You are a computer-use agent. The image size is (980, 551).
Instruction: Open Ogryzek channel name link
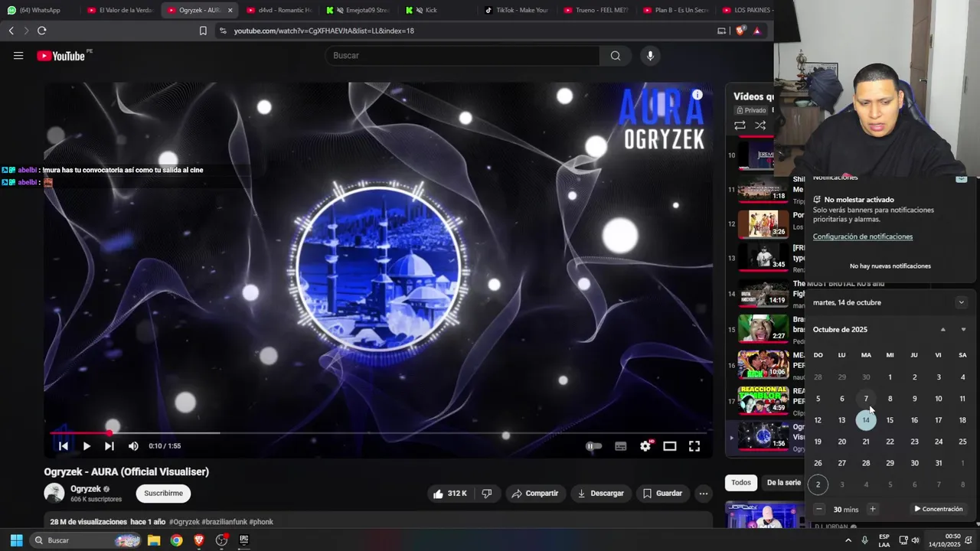(x=86, y=489)
